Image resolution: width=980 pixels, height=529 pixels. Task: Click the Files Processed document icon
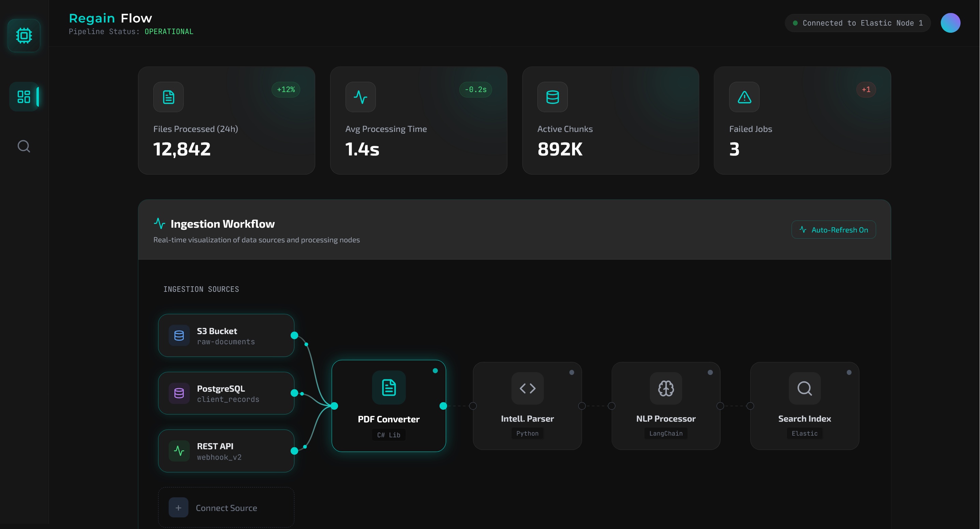pos(168,97)
